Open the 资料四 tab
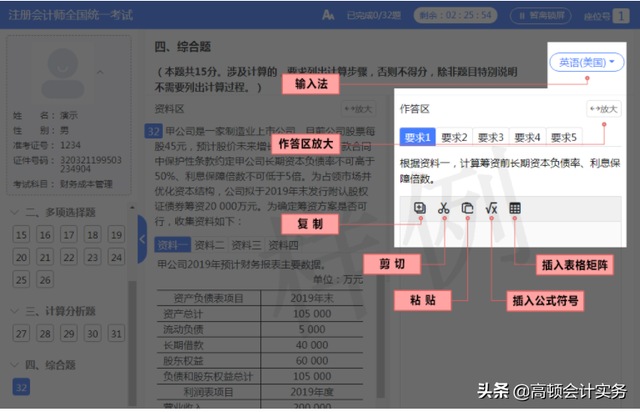Viewport: 640px width, 412px height. click(x=283, y=245)
